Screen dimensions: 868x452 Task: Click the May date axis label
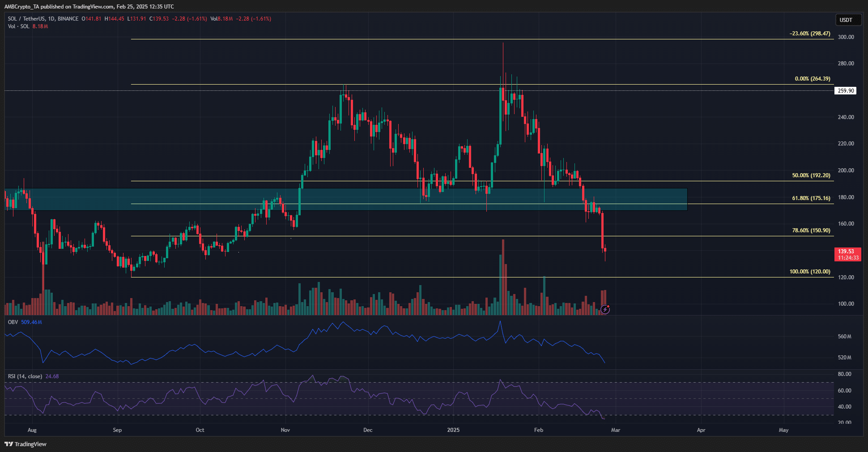(x=783, y=430)
